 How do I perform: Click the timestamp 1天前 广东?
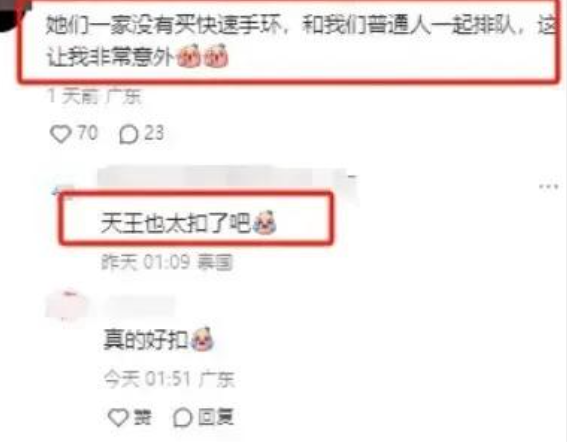[95, 96]
